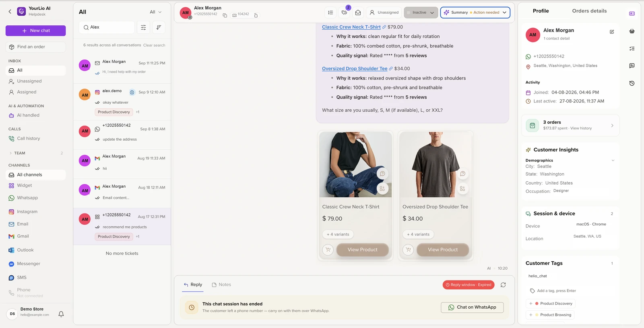The image size is (644, 328).
Task: Open the notification bell for Demo Store
Action: (61, 314)
